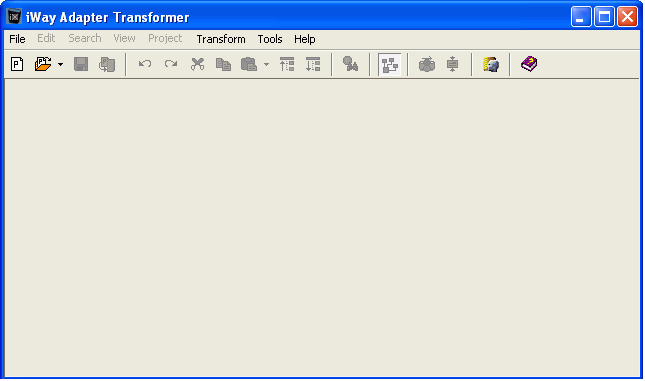Open the Tools menu
Image resolution: width=645 pixels, height=381 pixels.
270,39
